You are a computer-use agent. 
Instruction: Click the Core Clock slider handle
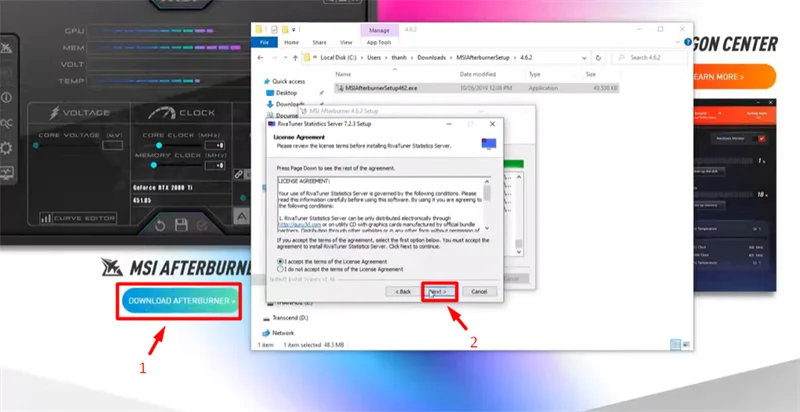point(159,145)
